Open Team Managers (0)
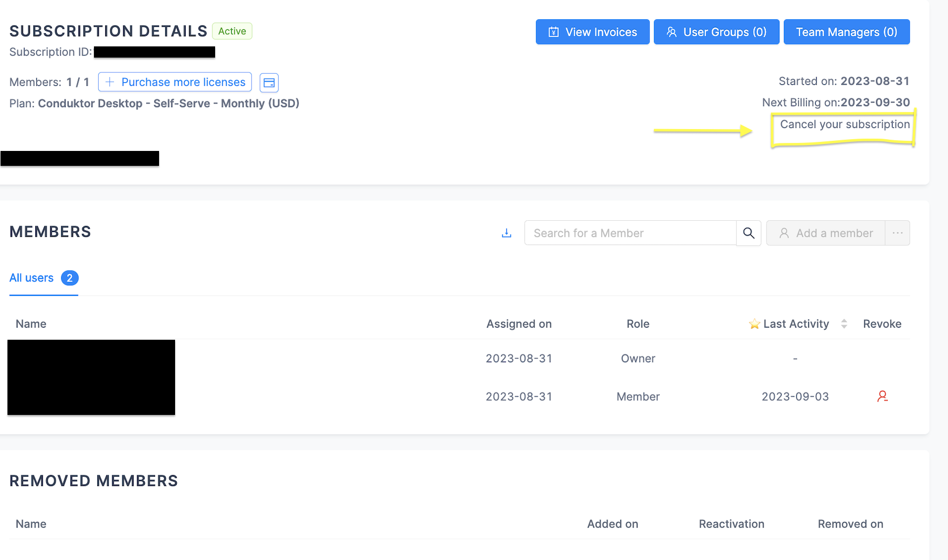 pos(847,32)
